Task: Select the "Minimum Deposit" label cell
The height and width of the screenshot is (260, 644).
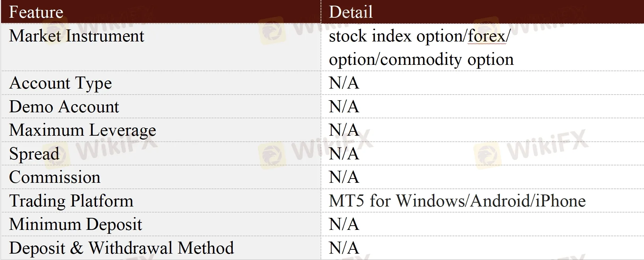Action: tap(75, 224)
